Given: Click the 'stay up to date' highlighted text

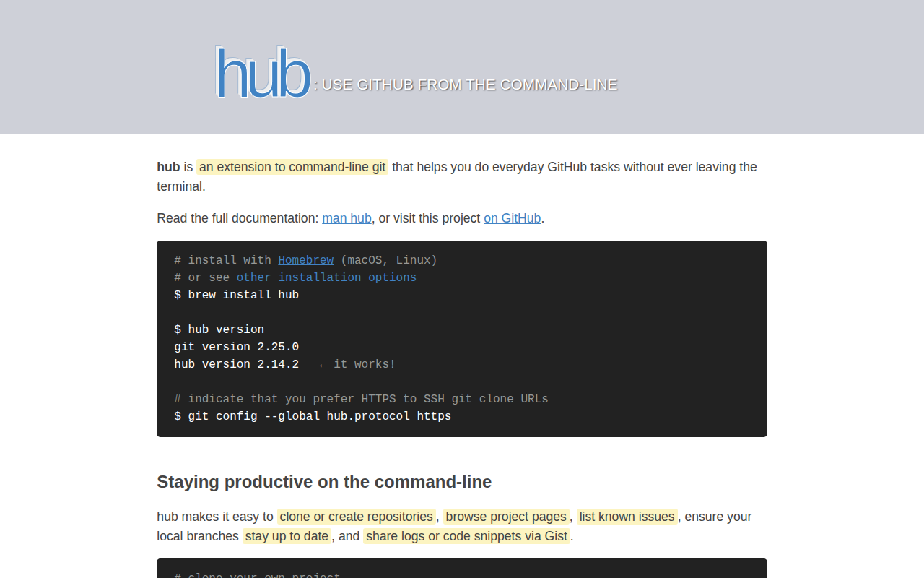Looking at the screenshot, I should point(287,536).
